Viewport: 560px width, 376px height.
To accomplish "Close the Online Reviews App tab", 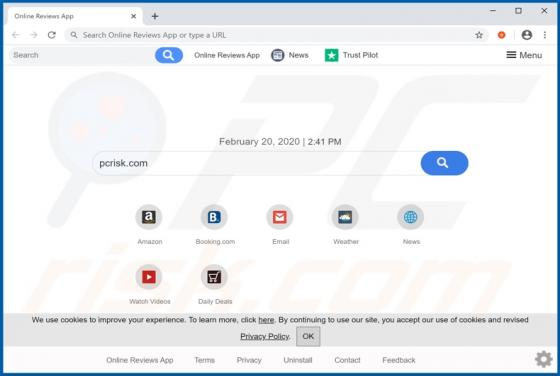I will [134, 16].
